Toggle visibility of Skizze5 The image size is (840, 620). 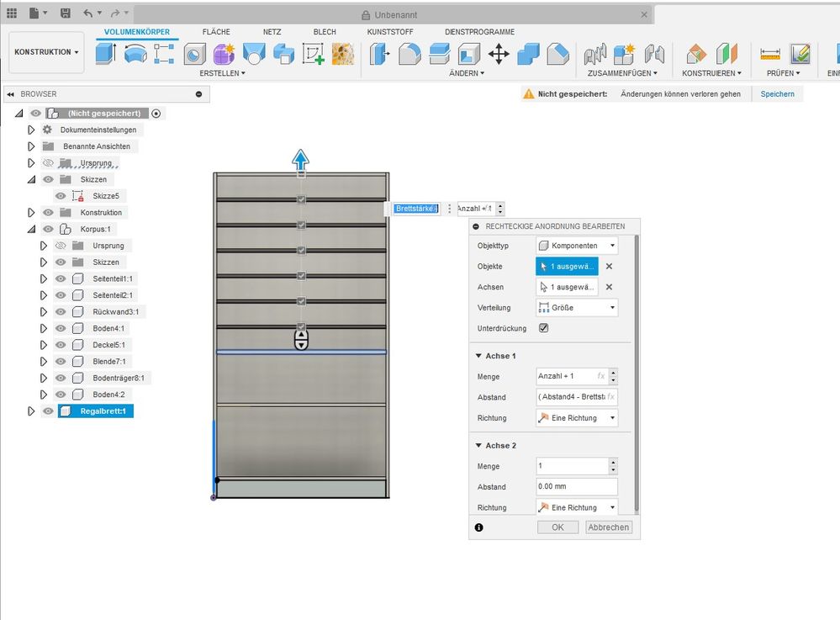pos(61,196)
